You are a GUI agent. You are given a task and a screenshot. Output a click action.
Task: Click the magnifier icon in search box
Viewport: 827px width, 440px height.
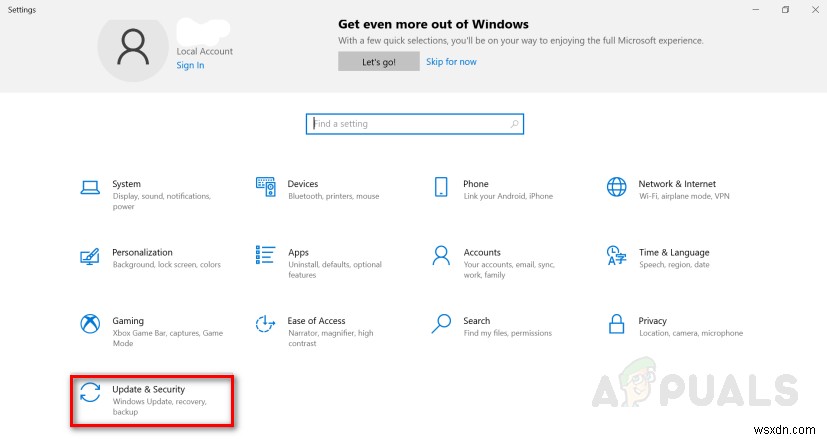514,124
